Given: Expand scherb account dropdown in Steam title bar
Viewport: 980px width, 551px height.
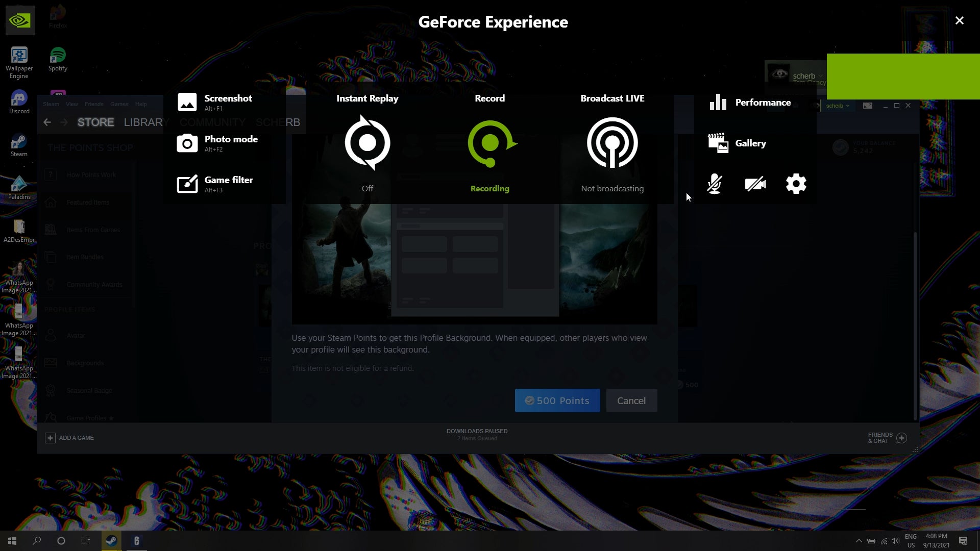Looking at the screenshot, I should (838, 106).
